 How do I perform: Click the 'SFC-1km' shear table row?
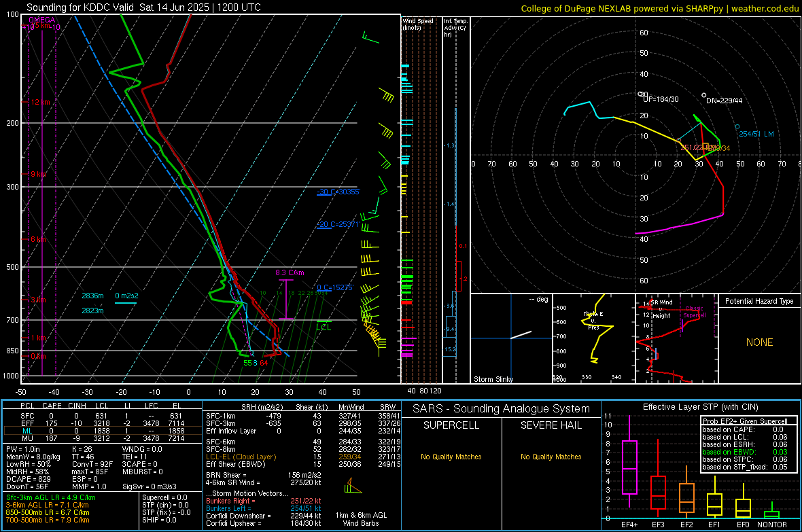tap(303, 416)
